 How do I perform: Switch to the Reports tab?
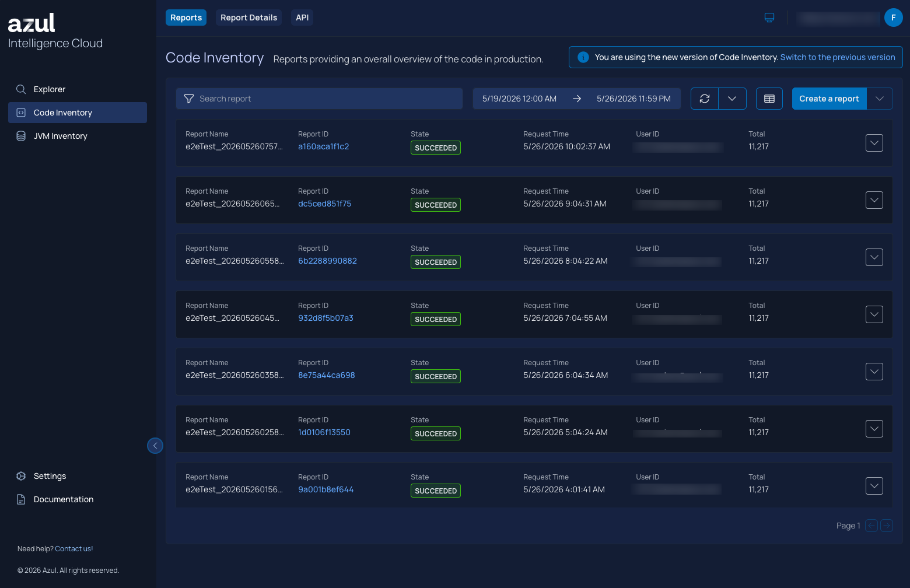(186, 17)
